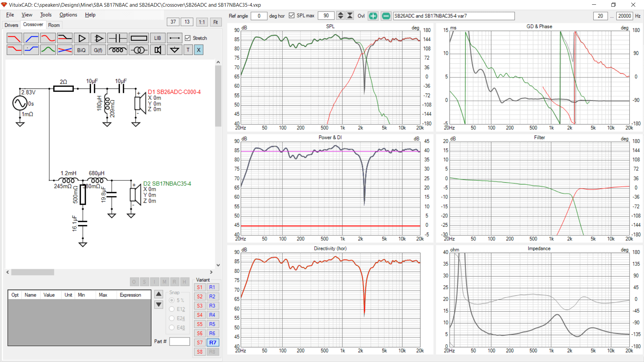Select the wire connection tool
This screenshot has height=362, width=644.
[x=174, y=38]
